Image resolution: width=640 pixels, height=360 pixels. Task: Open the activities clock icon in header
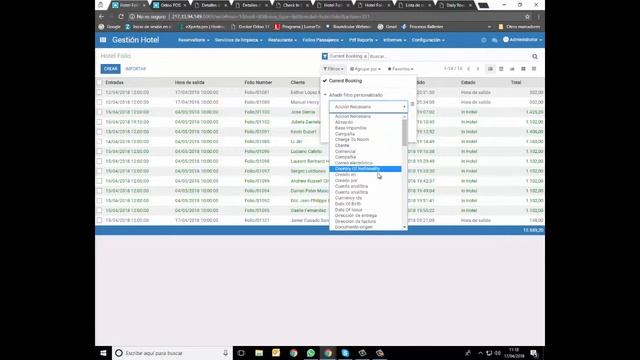pos(484,40)
